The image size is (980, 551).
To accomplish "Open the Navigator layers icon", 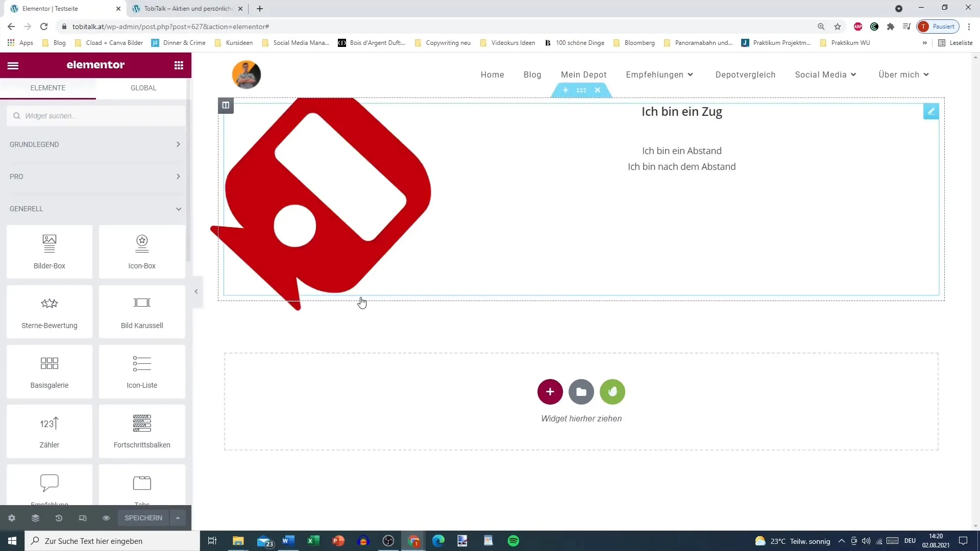I will 35,518.
